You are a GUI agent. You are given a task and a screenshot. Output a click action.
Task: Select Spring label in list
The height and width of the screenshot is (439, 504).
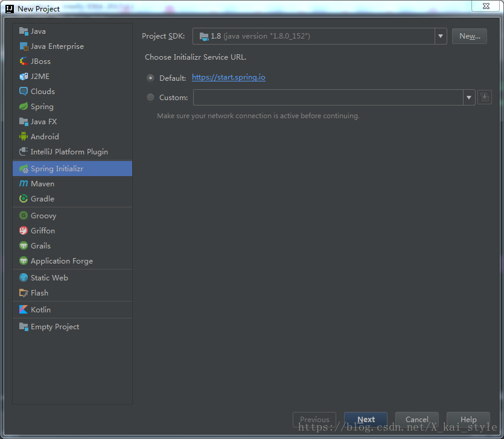click(42, 107)
